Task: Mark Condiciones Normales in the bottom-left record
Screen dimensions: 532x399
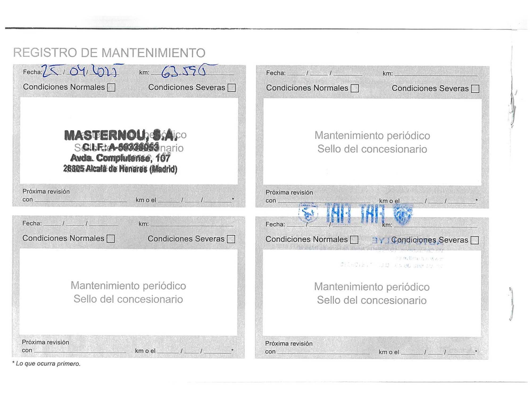Action: click(x=111, y=239)
